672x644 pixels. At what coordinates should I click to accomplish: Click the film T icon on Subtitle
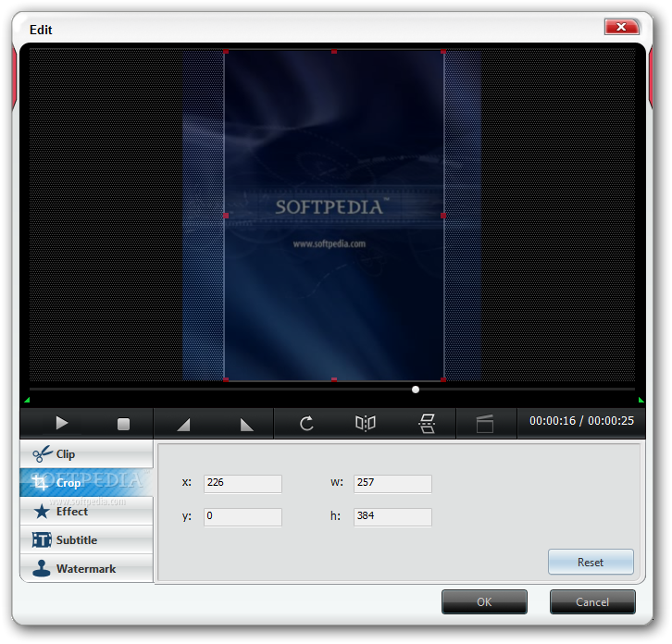tap(42, 539)
